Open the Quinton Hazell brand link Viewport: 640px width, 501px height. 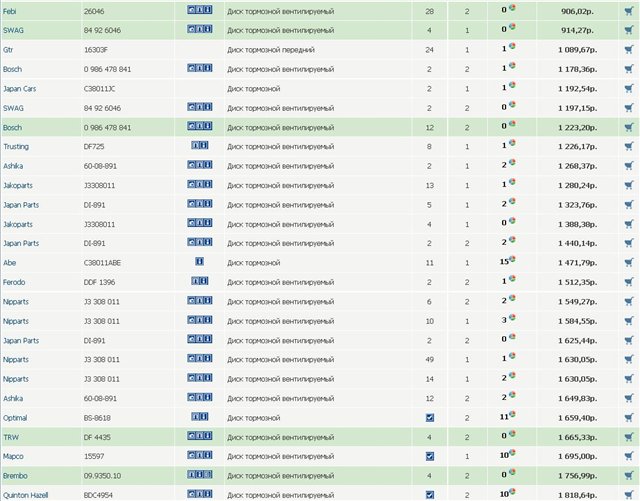coord(25,495)
